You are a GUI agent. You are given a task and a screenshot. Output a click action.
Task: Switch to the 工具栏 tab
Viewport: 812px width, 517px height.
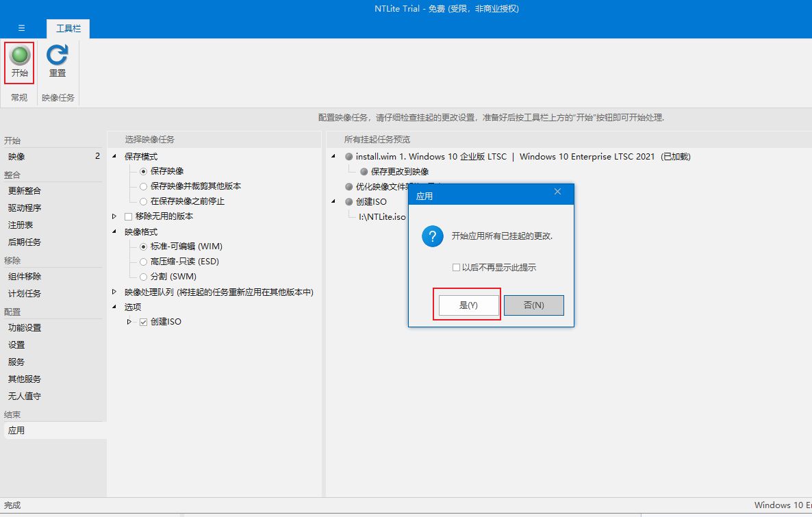[x=68, y=29]
